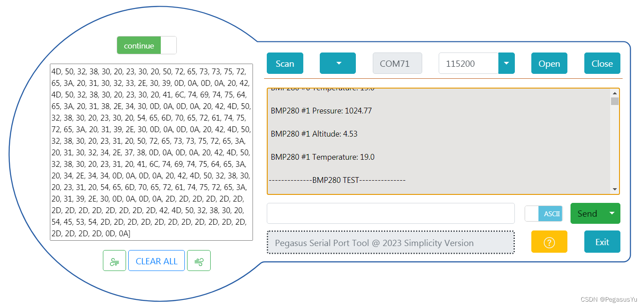Click inside the message input field

coord(391,213)
